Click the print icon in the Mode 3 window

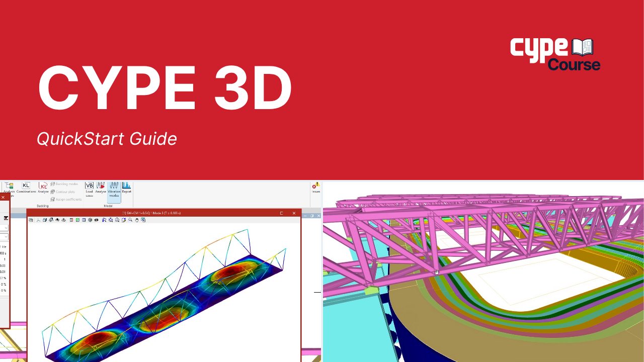[31, 220]
